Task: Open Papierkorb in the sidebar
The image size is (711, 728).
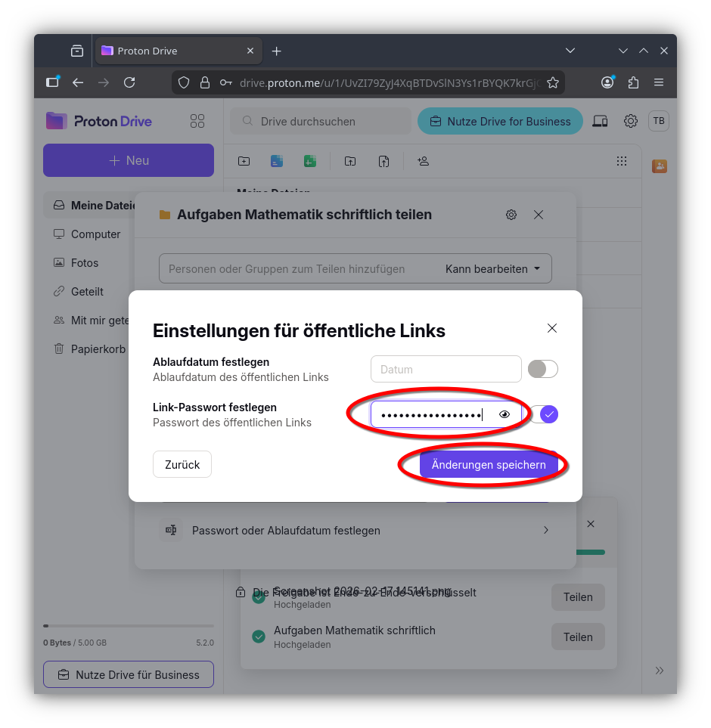Action: (98, 349)
